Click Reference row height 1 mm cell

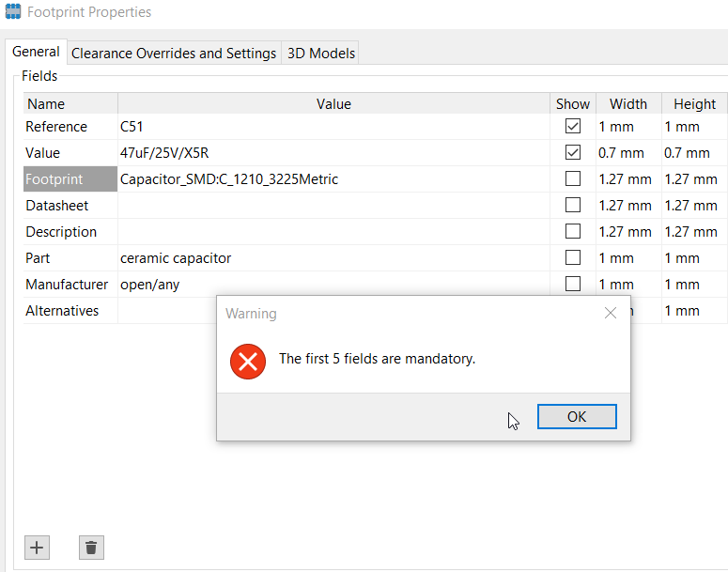[694, 127]
